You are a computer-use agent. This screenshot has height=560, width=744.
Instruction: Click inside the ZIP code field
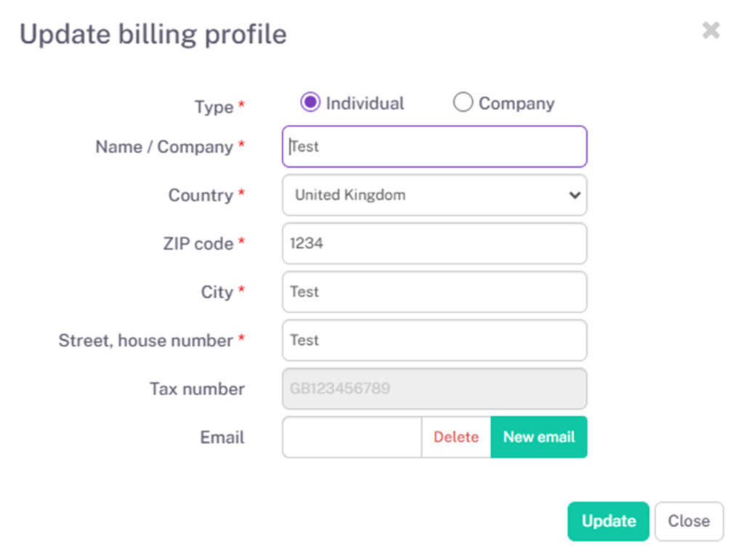(x=434, y=243)
